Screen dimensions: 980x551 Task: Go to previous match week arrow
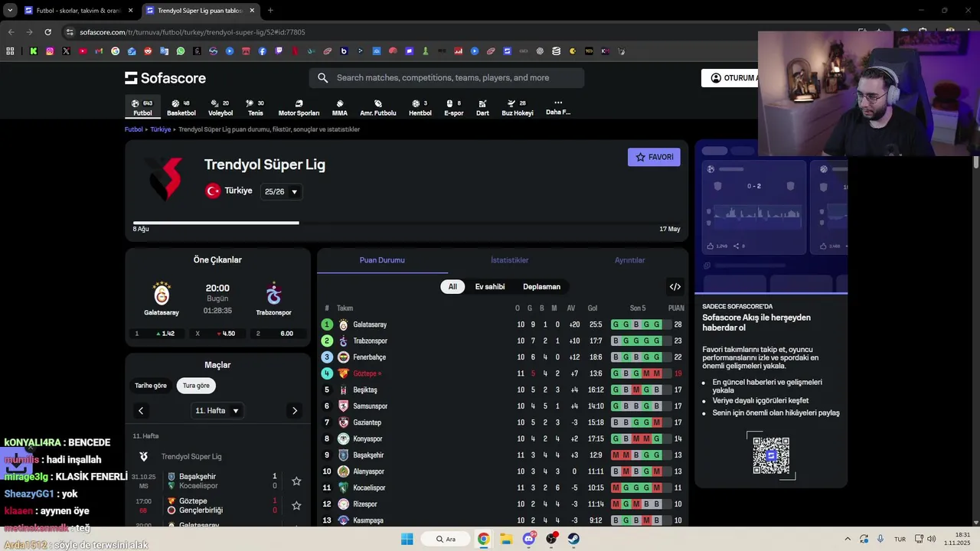[141, 411]
